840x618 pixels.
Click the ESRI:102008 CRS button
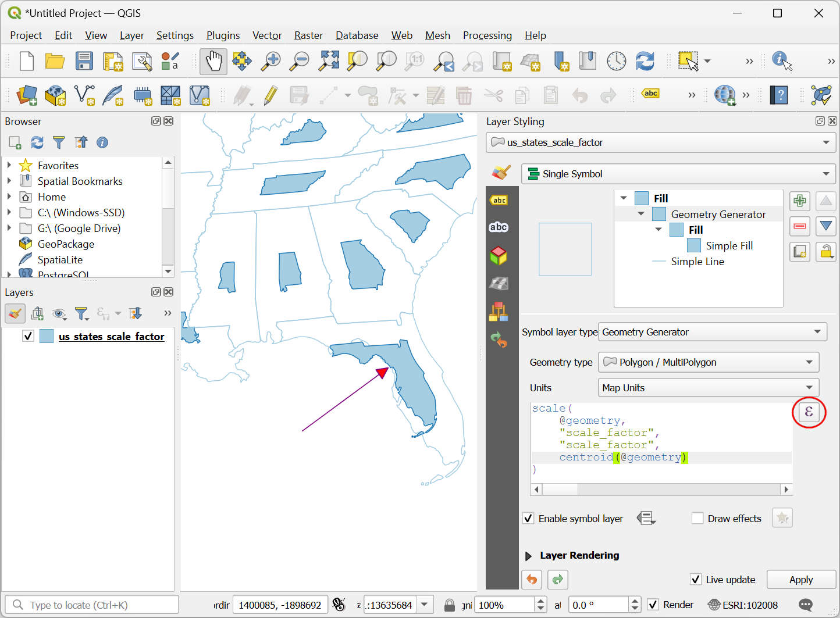(x=743, y=605)
